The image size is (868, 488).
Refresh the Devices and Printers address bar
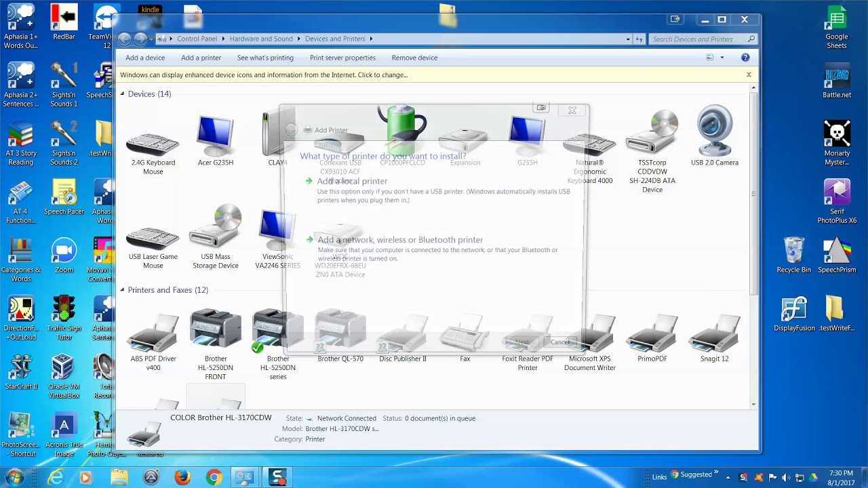click(x=639, y=39)
